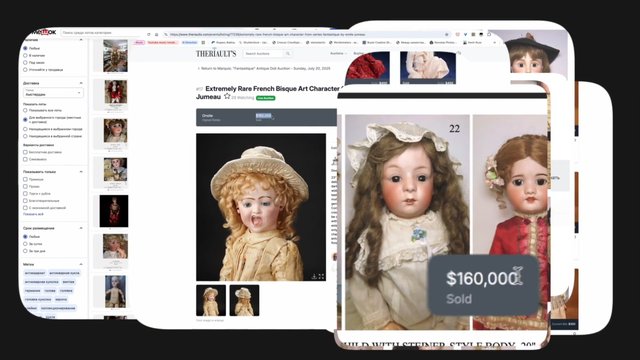Click the Meshok logo in the left window
The image size is (640, 360).
click(43, 32)
